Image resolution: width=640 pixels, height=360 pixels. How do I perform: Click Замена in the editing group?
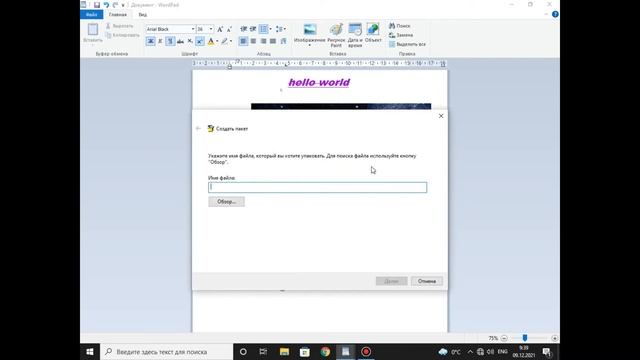[x=401, y=35]
